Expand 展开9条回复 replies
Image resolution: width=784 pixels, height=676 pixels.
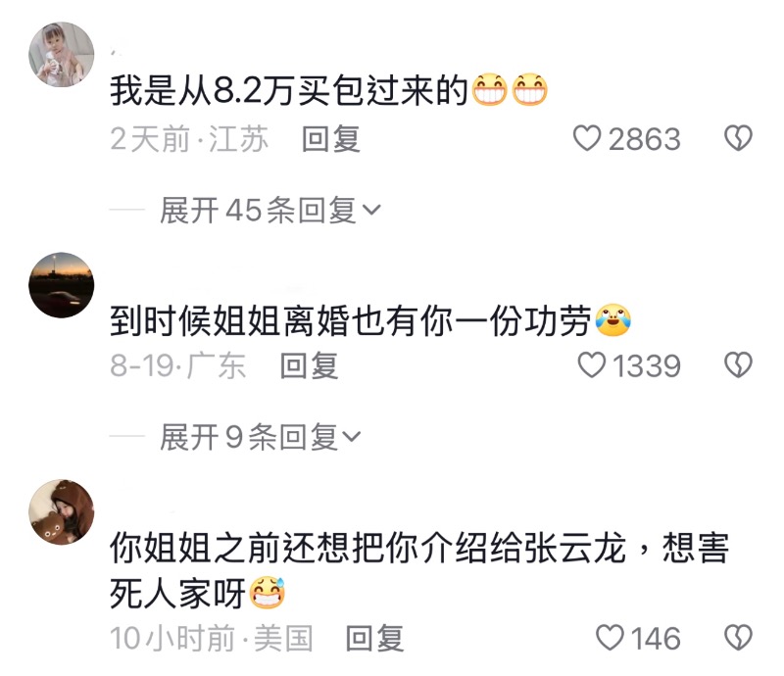pos(260,437)
